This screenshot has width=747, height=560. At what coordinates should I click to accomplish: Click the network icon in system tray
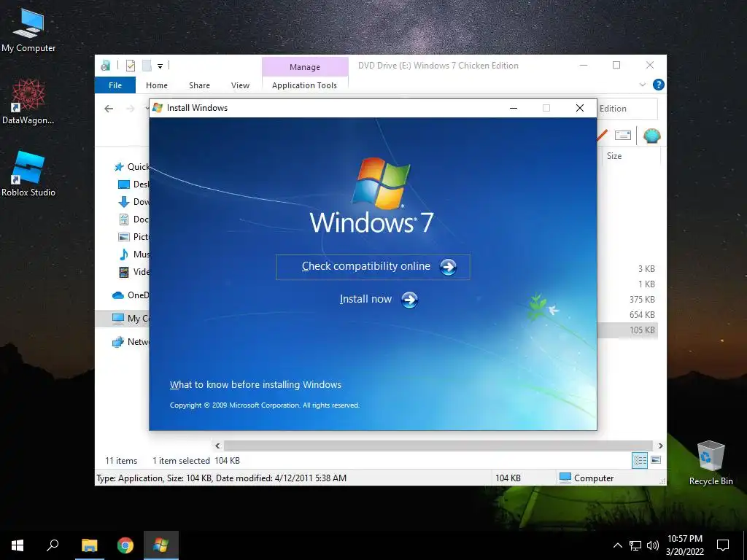pyautogui.click(x=635, y=545)
